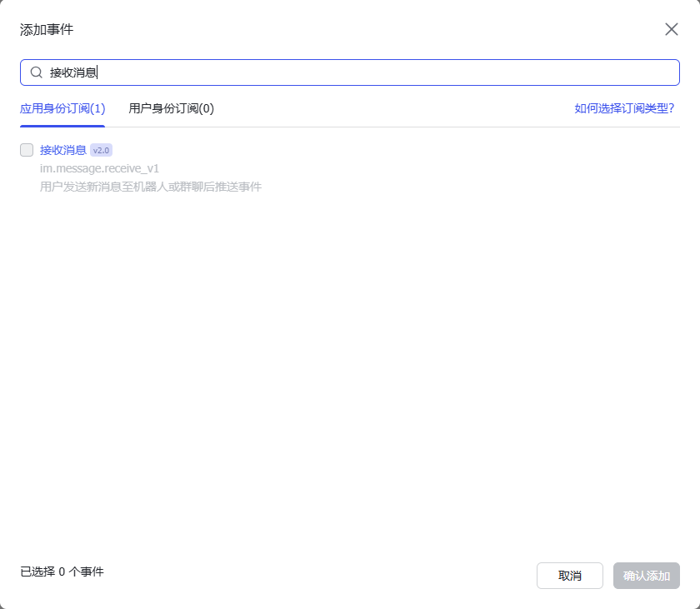This screenshot has height=609, width=700.
Task: Click the v2.0 version badge next to 接收消息
Action: [103, 150]
